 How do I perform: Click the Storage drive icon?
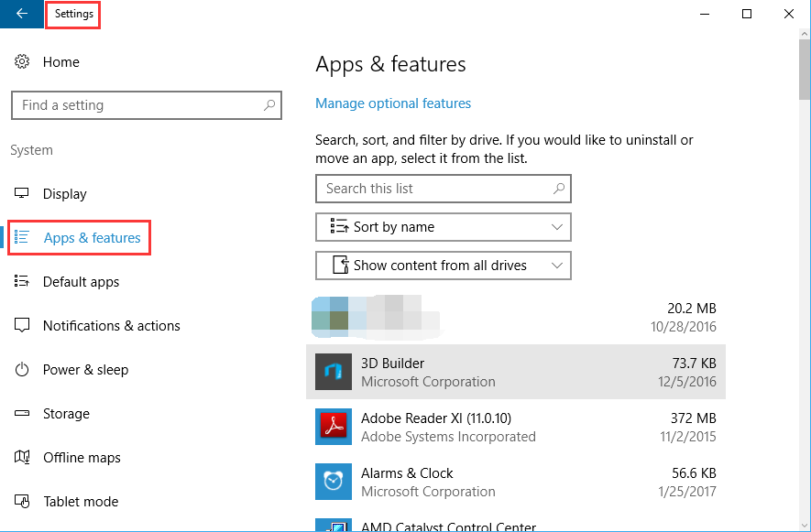[22, 414]
